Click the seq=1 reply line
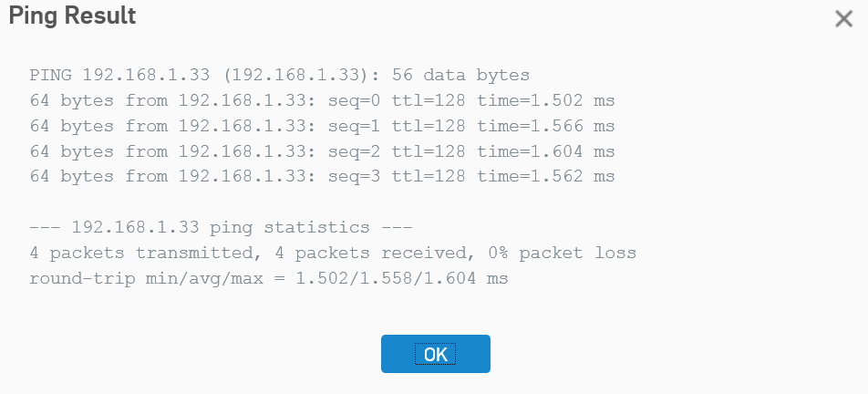Viewport: 868px width, 394px height. (322, 126)
